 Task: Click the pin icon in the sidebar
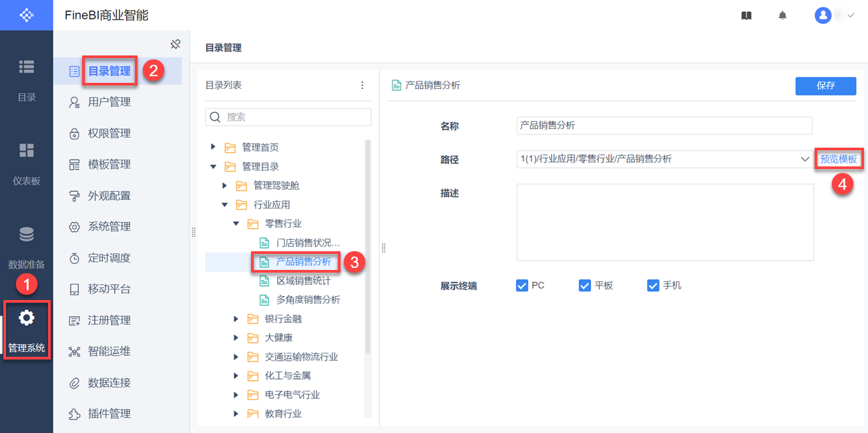[x=176, y=44]
